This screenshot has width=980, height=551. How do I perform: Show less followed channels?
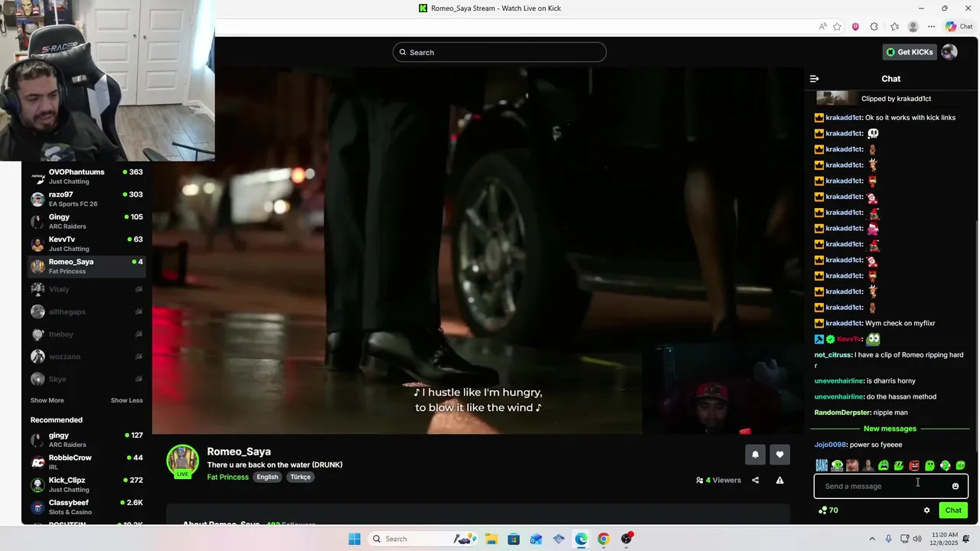point(126,400)
